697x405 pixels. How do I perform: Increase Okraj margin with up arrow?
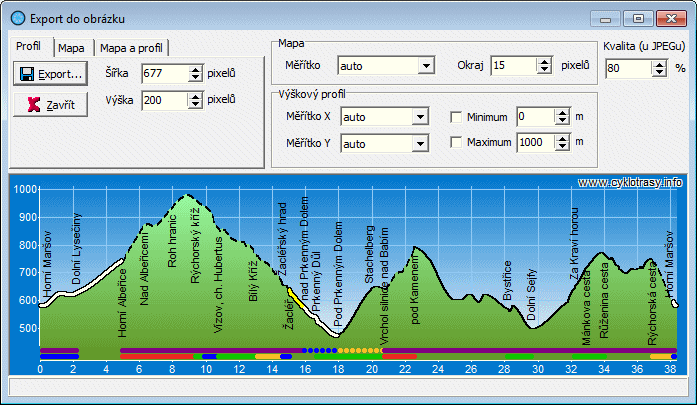click(x=544, y=62)
